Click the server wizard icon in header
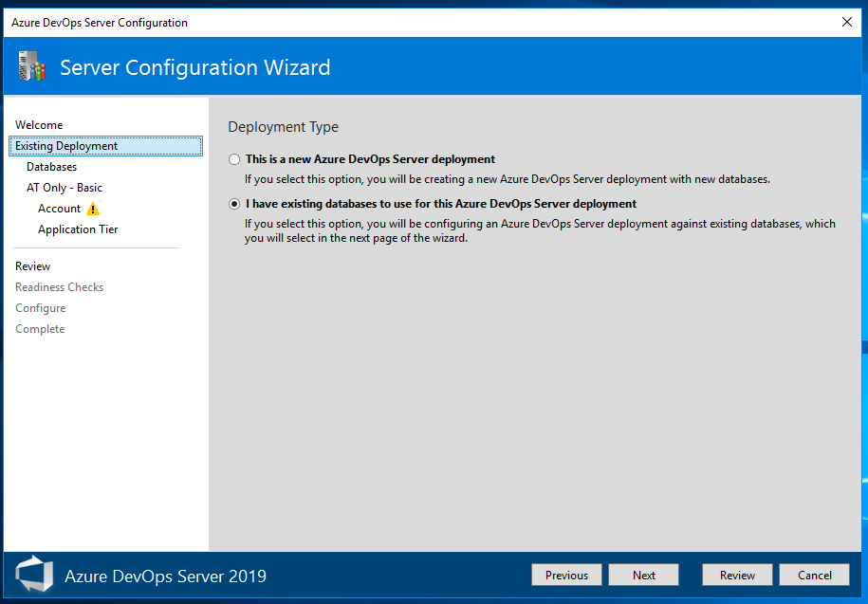The height and width of the screenshot is (604, 868). [31, 66]
